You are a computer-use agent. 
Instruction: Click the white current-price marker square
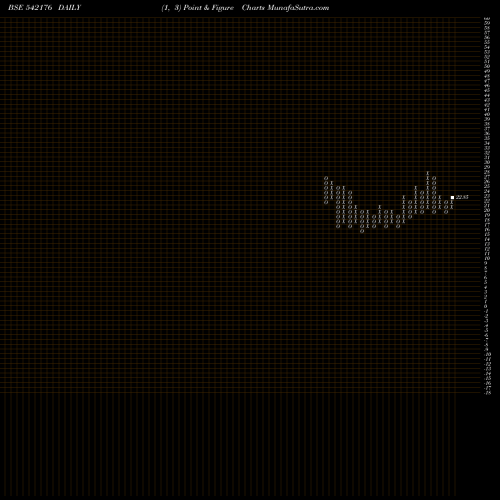[x=452, y=197]
